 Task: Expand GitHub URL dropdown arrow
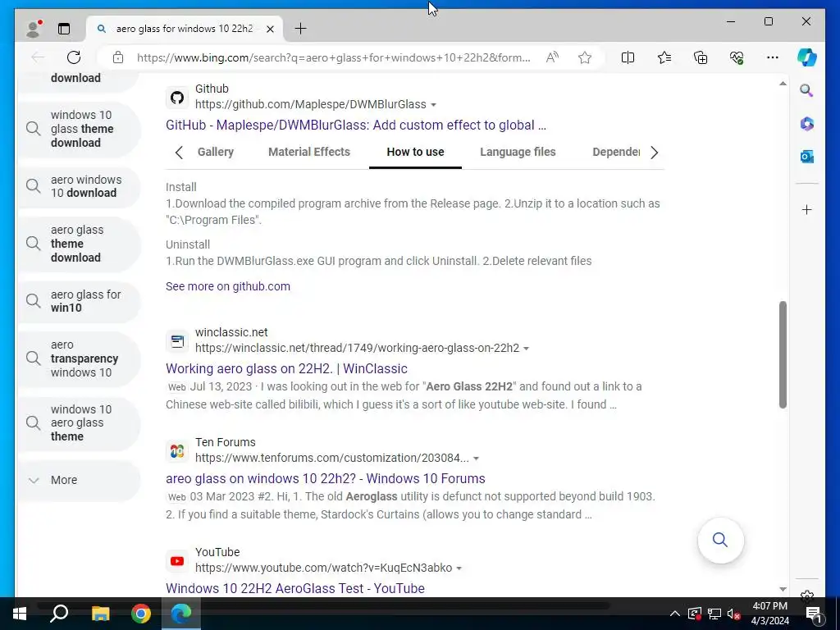point(433,105)
